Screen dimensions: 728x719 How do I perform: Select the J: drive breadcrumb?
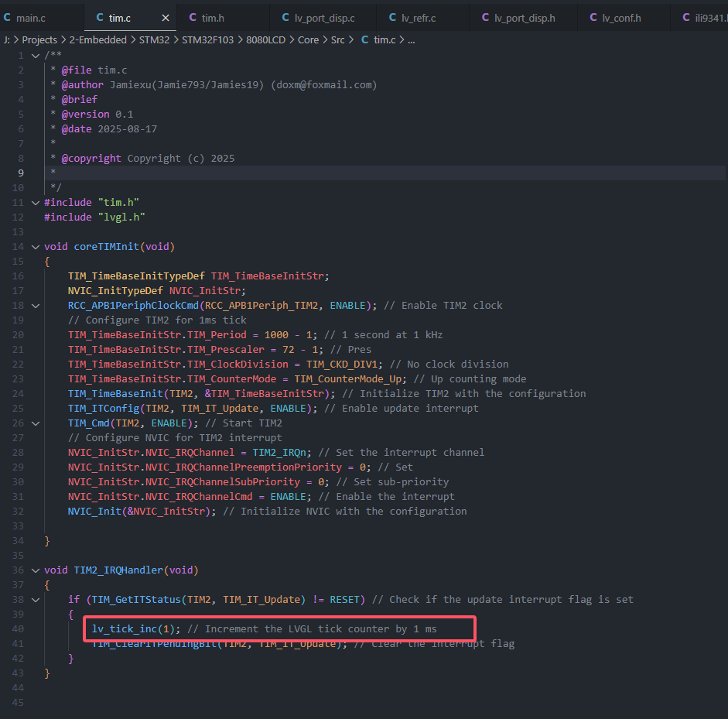6,40
